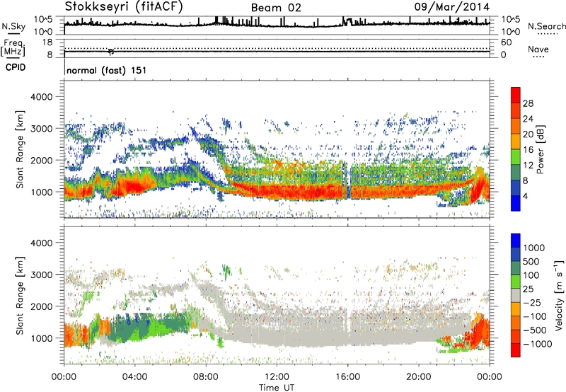Click the 'Time UT' axis title

tap(277, 388)
